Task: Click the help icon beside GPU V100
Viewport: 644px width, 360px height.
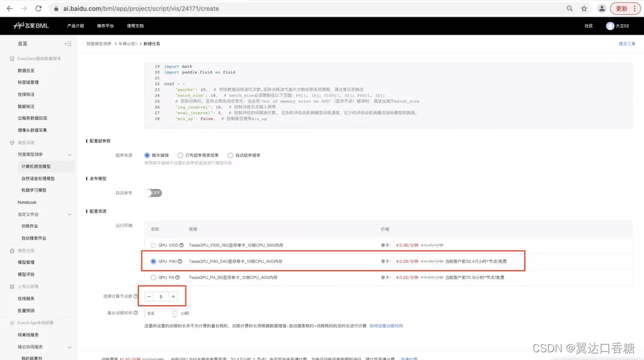Action: pyautogui.click(x=181, y=245)
